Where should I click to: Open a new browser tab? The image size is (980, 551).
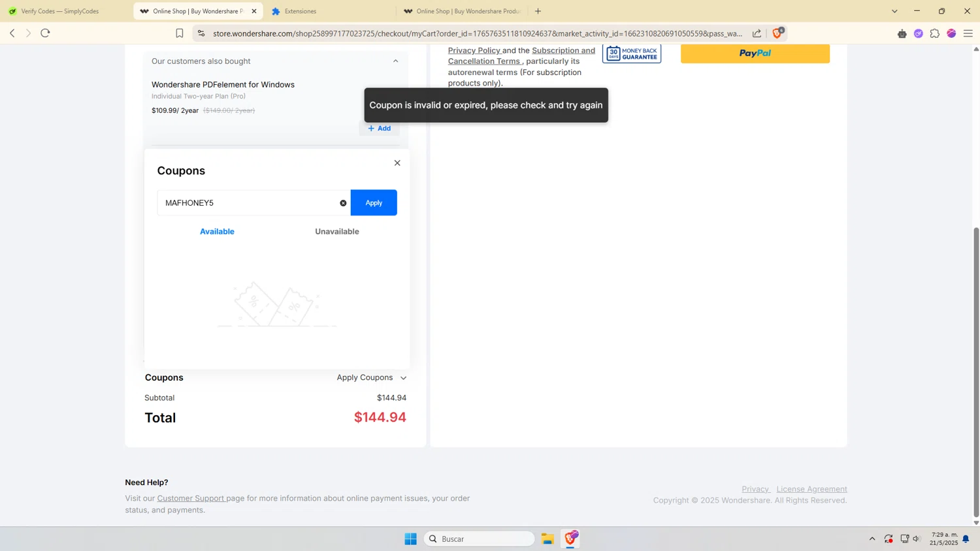538,11
